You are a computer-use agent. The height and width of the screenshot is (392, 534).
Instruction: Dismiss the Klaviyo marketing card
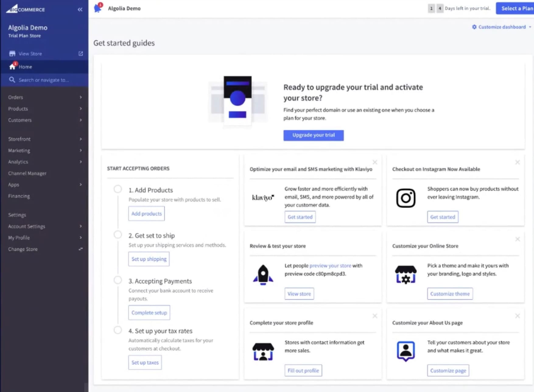tap(375, 162)
